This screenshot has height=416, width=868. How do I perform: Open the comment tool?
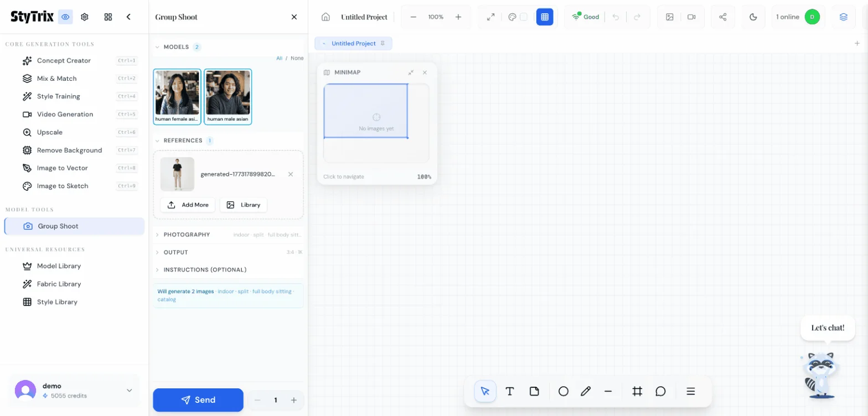(x=660, y=391)
